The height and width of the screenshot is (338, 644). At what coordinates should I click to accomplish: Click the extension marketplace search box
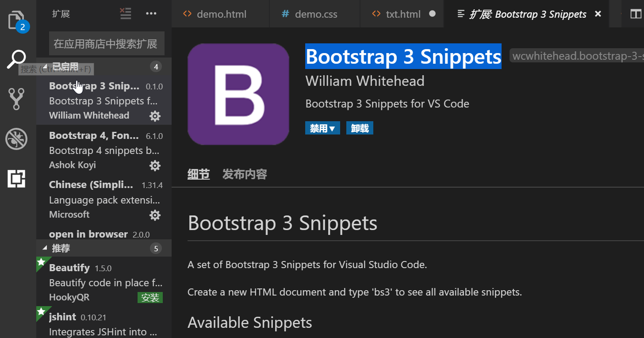(107, 43)
